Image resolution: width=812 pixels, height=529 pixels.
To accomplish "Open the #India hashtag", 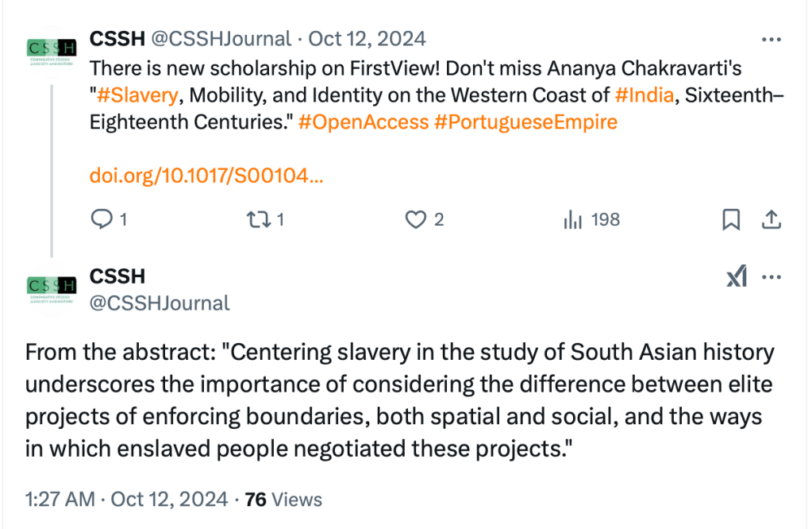I will (x=644, y=95).
